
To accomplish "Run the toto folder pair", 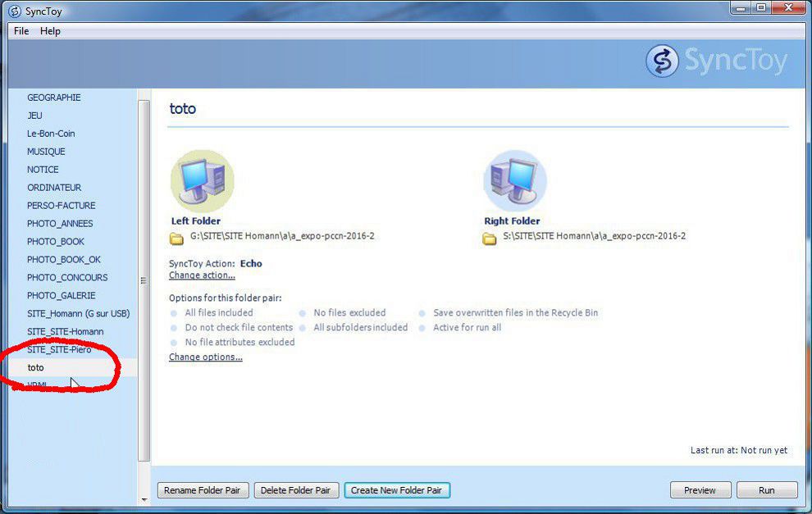I will (767, 490).
